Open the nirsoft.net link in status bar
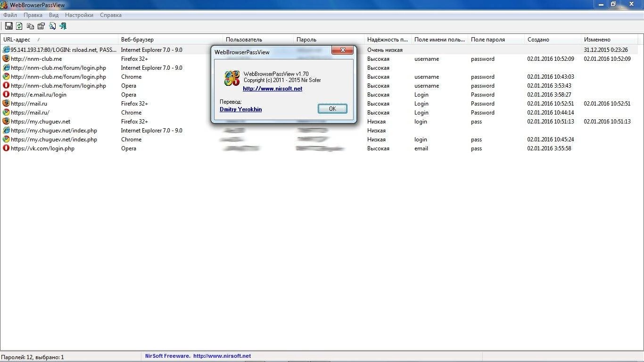The height and width of the screenshot is (362, 644). (x=222, y=356)
